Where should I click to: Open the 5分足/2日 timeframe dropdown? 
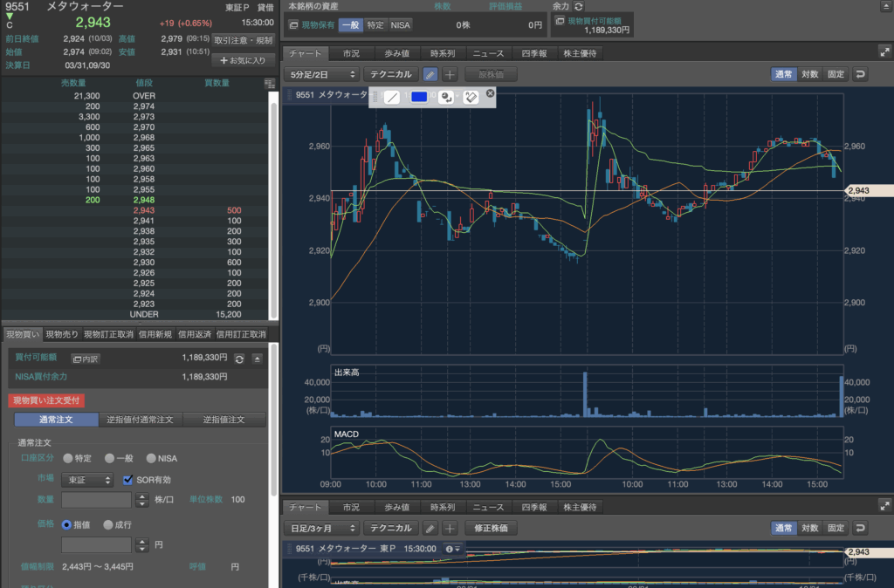321,75
